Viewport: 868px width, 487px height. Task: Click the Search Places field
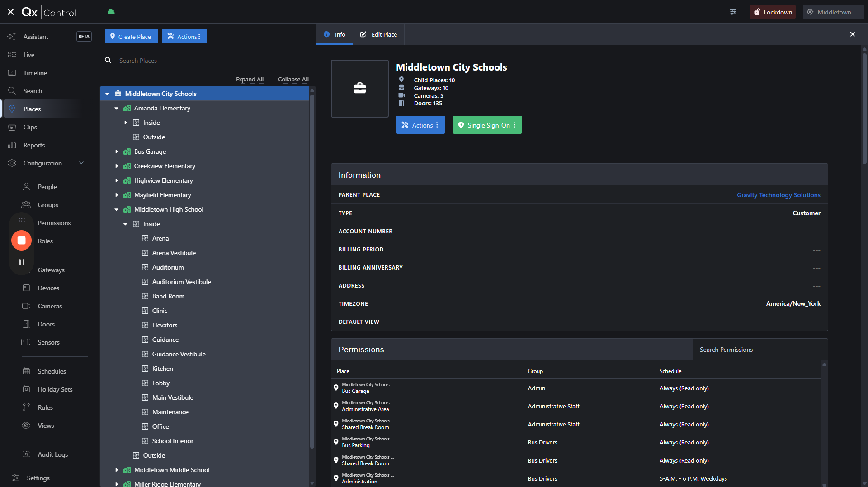pyautogui.click(x=212, y=61)
